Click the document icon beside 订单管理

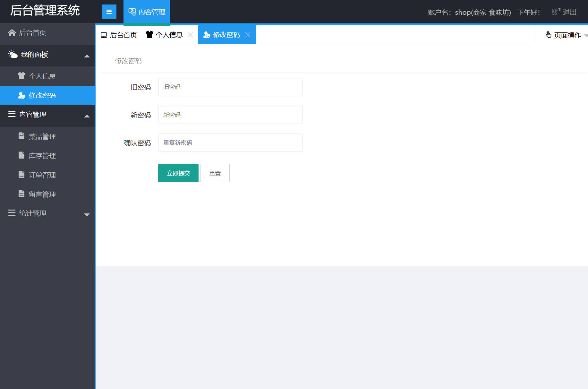(x=21, y=175)
